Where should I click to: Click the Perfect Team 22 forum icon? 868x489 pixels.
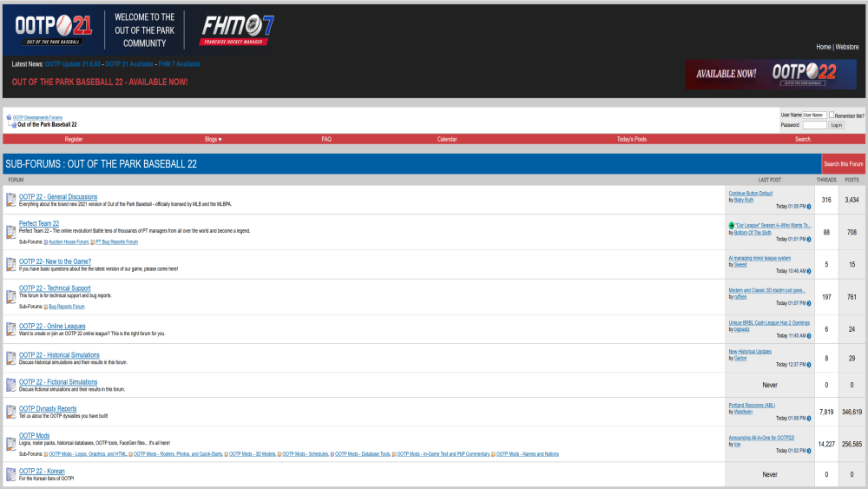[x=10, y=232]
